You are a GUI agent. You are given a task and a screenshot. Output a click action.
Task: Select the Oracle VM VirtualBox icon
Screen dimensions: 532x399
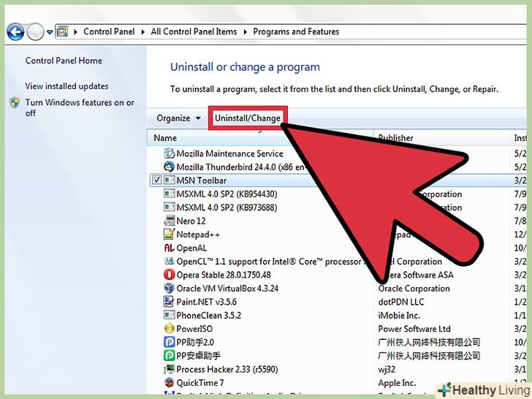169,288
